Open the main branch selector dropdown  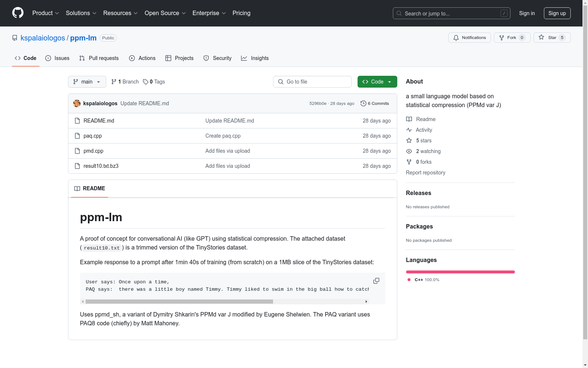[87, 82]
